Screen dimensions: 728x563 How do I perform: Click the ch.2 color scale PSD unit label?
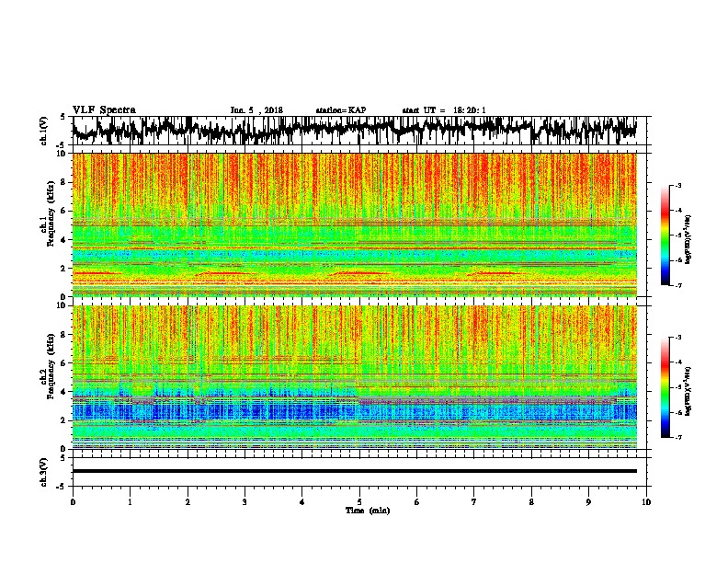(x=688, y=392)
